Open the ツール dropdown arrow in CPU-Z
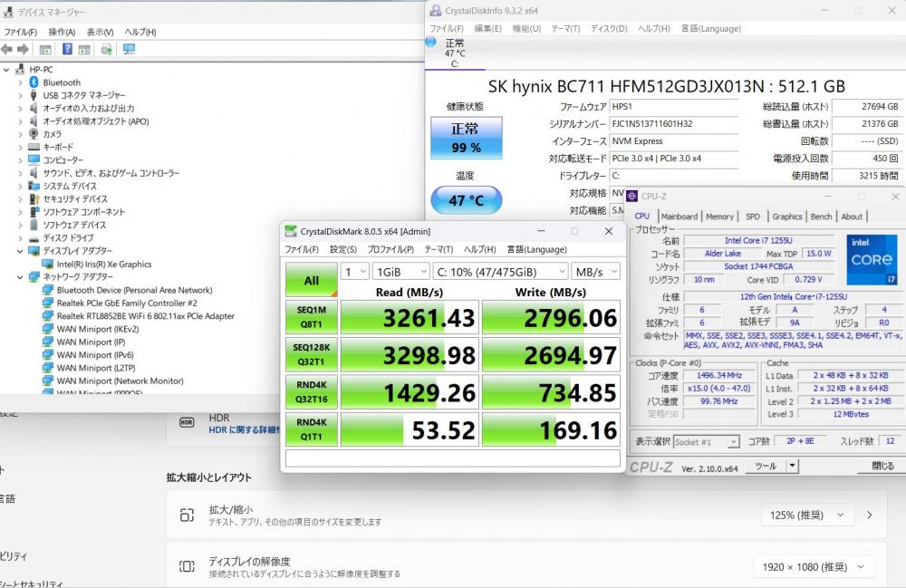Viewport: 906px width, 588px height. (792, 466)
